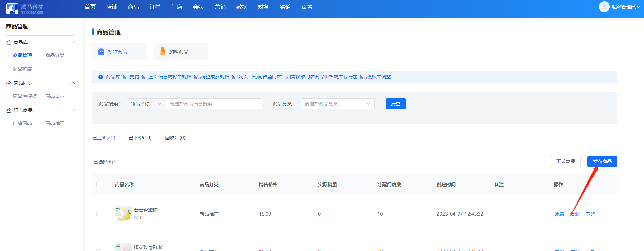
Task: Select 商品 in top navigation
Action: click(x=133, y=7)
